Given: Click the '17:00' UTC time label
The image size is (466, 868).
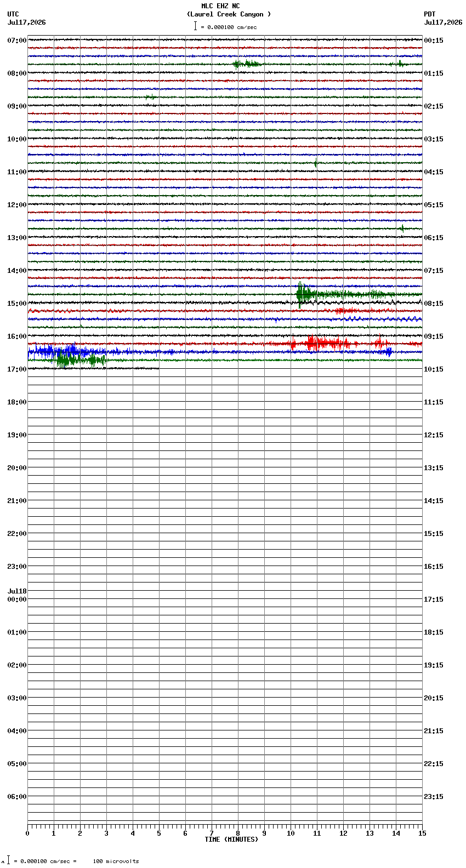Looking at the screenshot, I should coord(17,369).
